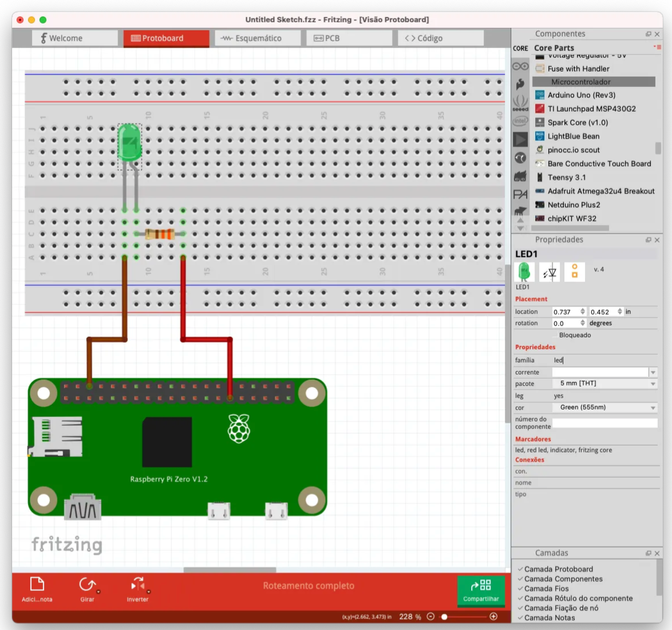Viewport: 672px width, 630px height.
Task: Toggle Camada Fios visibility
Action: pos(520,589)
